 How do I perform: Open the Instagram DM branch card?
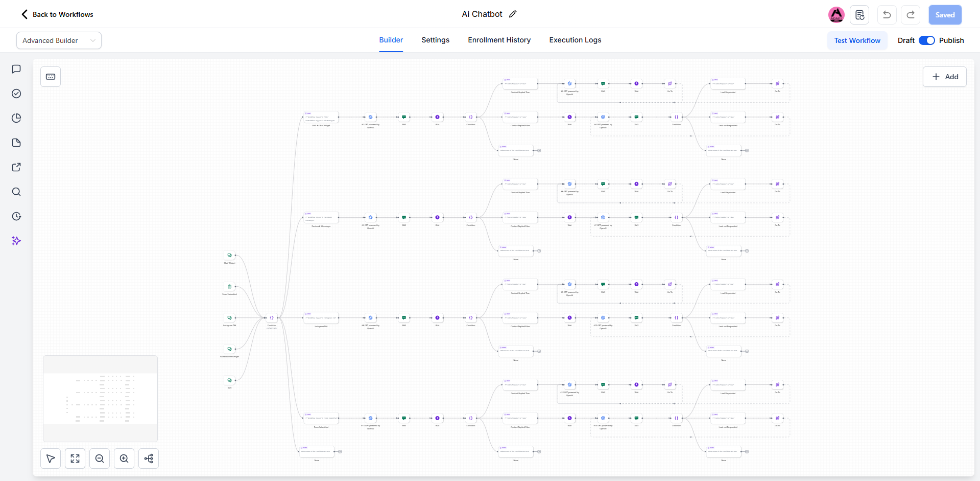click(x=321, y=317)
